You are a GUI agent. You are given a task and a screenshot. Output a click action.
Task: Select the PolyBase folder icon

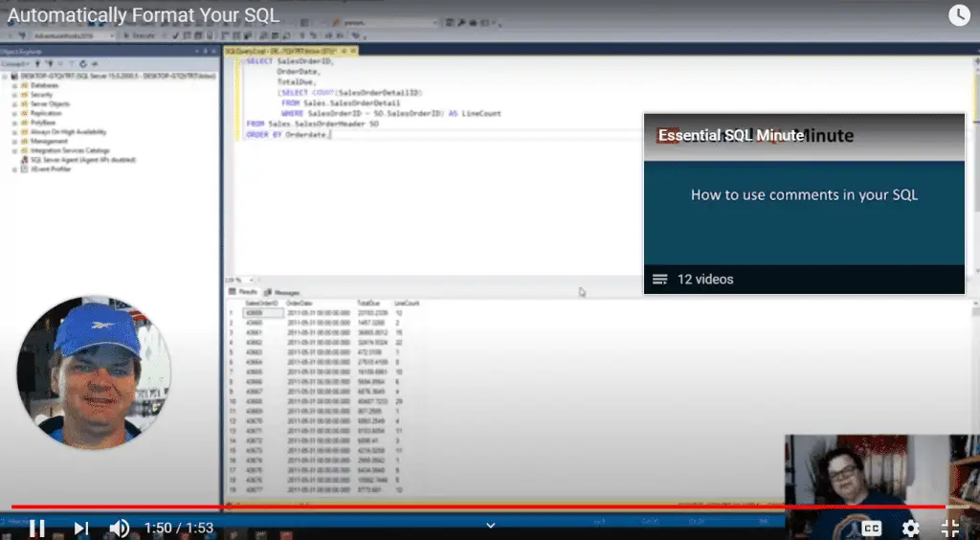click(24, 123)
